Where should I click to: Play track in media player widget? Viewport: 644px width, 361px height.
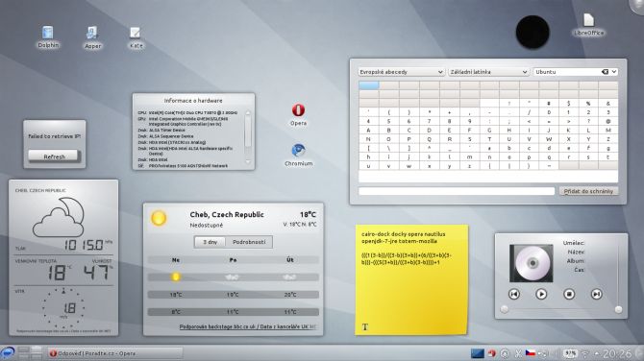(x=541, y=294)
